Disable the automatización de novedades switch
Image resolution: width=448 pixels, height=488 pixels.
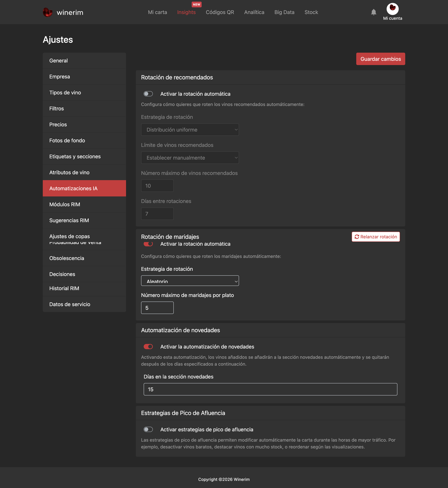148,347
